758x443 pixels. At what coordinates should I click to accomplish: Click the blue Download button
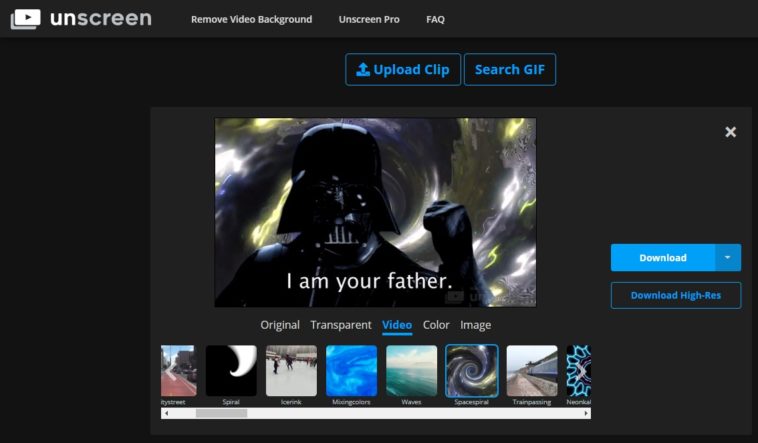pyautogui.click(x=663, y=258)
